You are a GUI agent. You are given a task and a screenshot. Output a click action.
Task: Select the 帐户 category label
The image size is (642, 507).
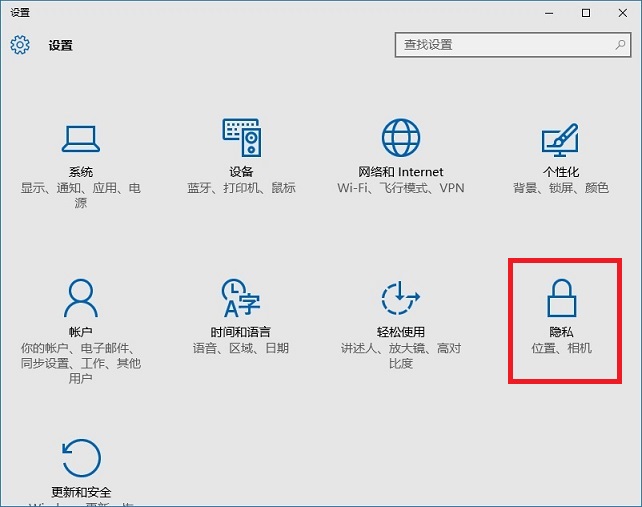click(81, 332)
